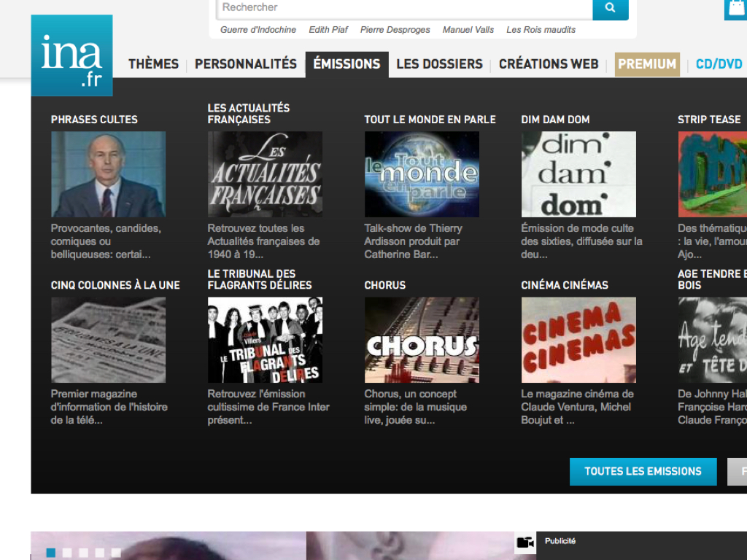Screen dimensions: 747x560
Task: Open the Personnalités menu
Action: (x=246, y=64)
